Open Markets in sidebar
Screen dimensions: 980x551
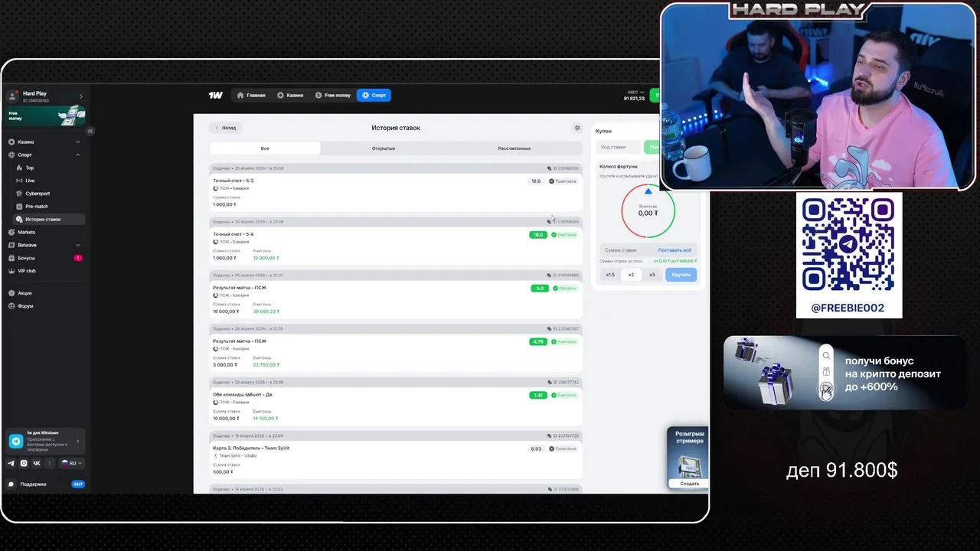click(44, 232)
